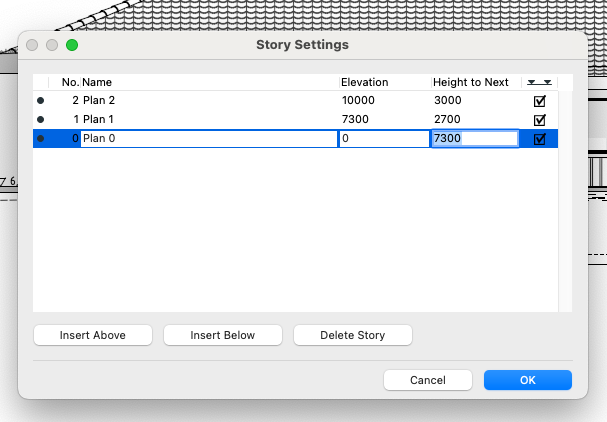Toggle the Plan 1 story checkbox
Screen dimensions: 607x422
pos(540,120)
